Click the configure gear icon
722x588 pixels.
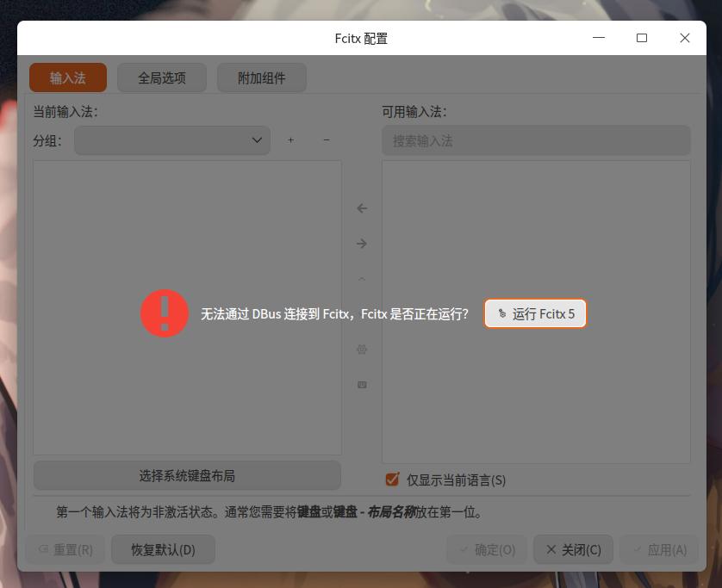(x=362, y=350)
